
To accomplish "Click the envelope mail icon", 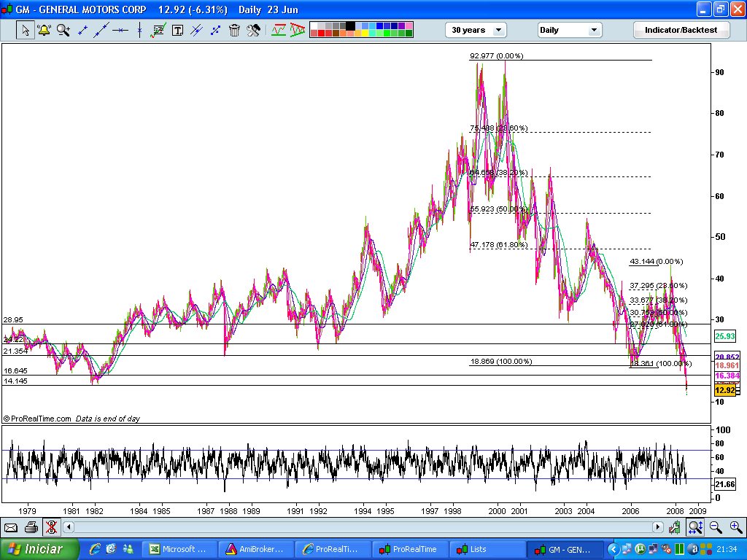I will tap(10, 527).
